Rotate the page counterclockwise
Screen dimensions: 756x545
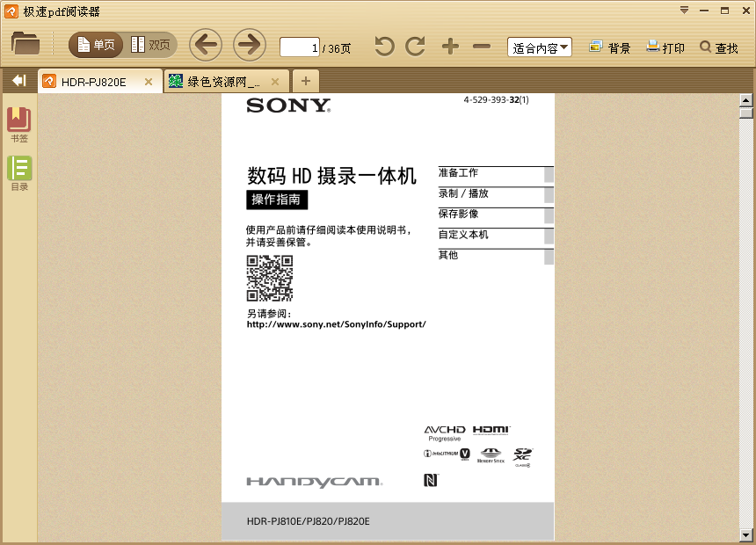(383, 47)
